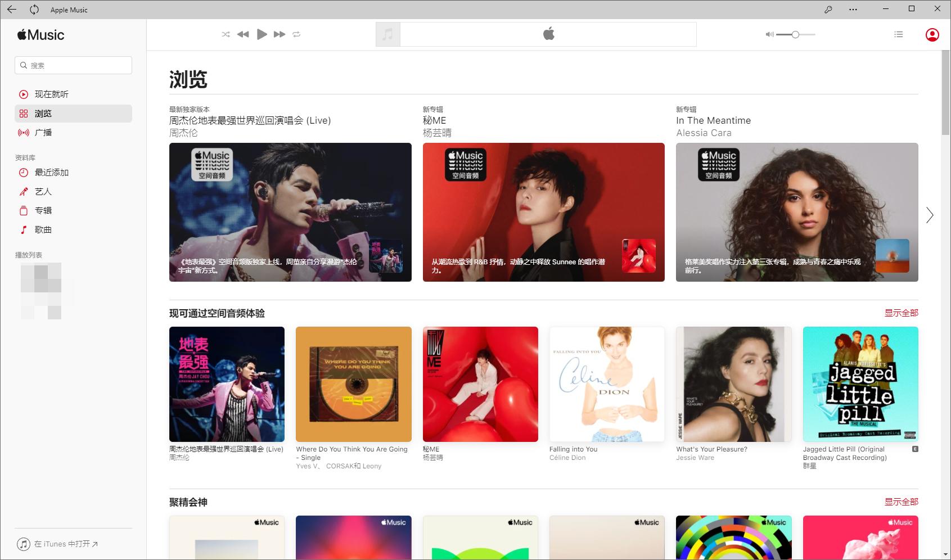Skip to the previous track
The height and width of the screenshot is (560, 951).
243,34
